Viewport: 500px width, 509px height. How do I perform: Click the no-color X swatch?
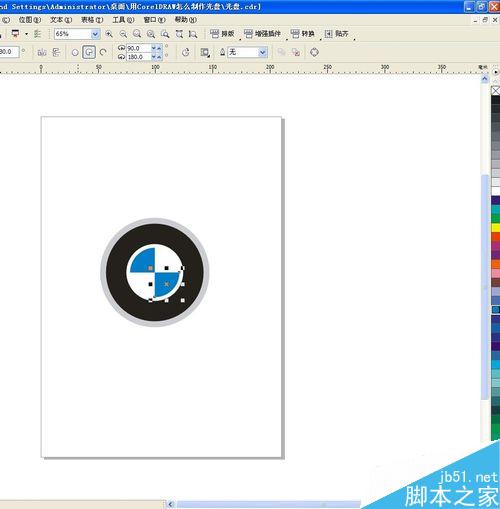pos(495,90)
